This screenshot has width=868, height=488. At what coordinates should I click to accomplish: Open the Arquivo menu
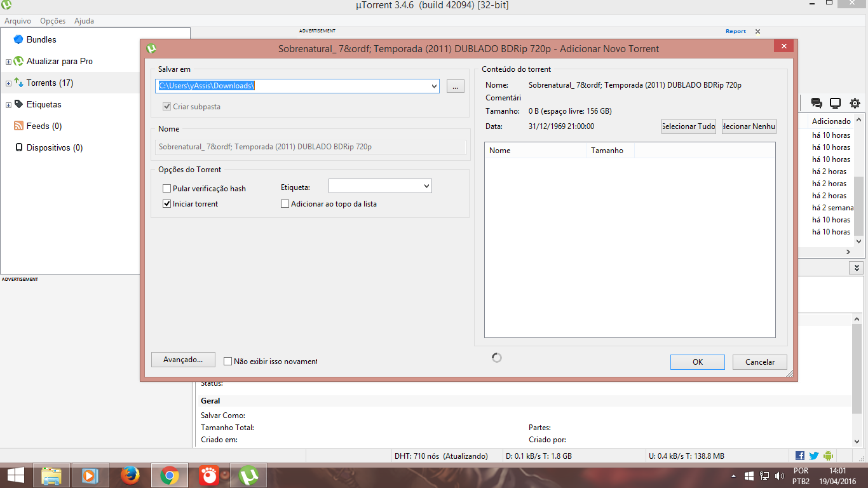18,21
